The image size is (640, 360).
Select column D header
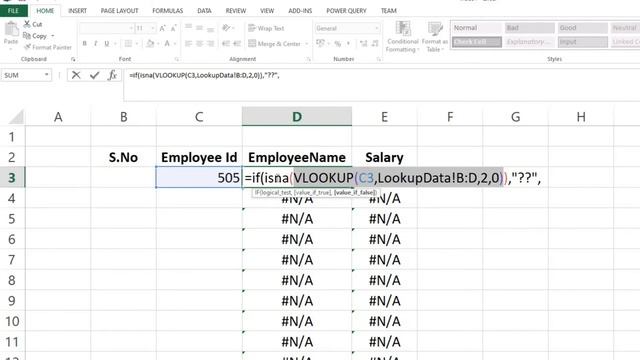point(297,117)
